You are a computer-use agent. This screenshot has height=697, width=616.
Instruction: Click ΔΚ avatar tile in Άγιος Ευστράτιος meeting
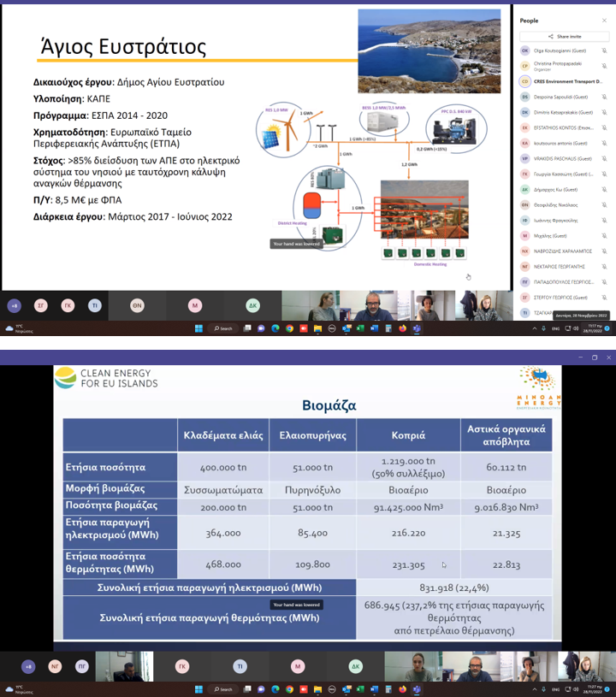coord(252,306)
